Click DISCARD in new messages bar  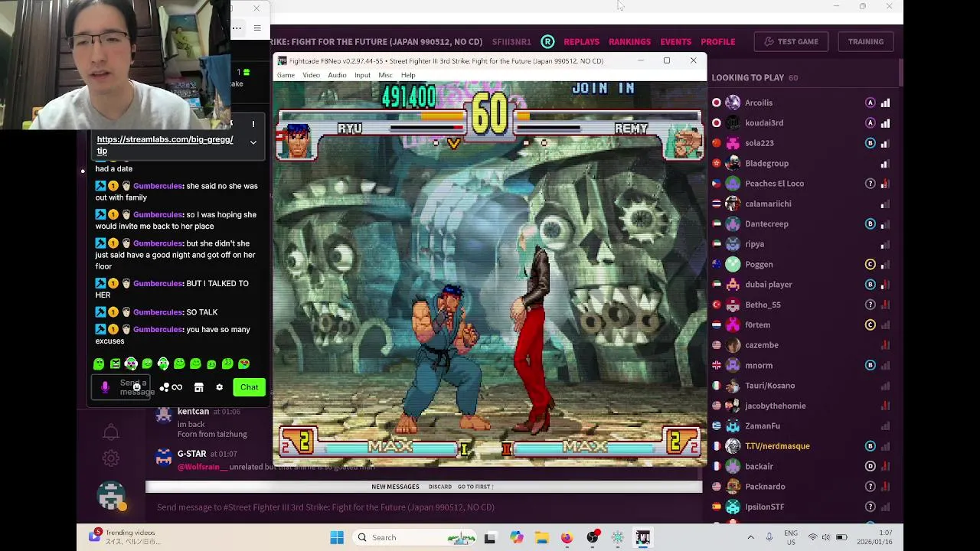click(440, 487)
